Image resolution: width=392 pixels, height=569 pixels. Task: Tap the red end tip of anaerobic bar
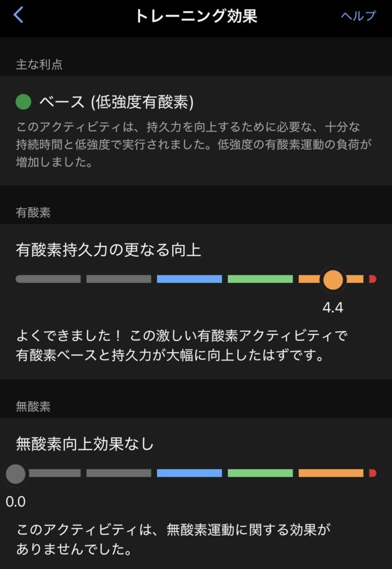[x=373, y=473]
